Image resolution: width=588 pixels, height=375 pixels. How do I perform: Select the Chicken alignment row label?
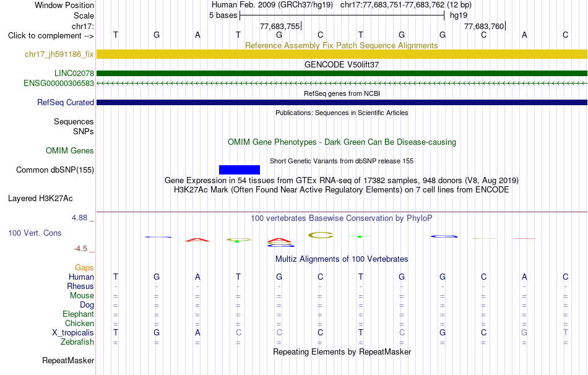[x=79, y=323]
